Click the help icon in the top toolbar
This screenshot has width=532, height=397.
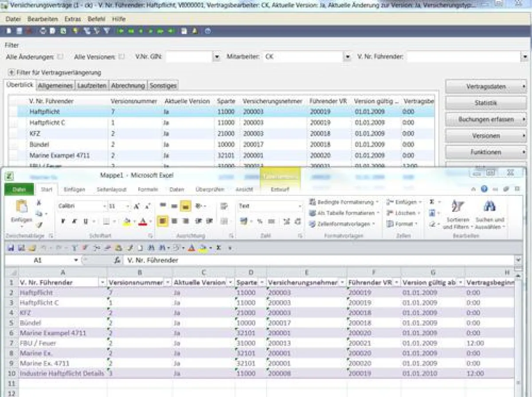point(207,31)
